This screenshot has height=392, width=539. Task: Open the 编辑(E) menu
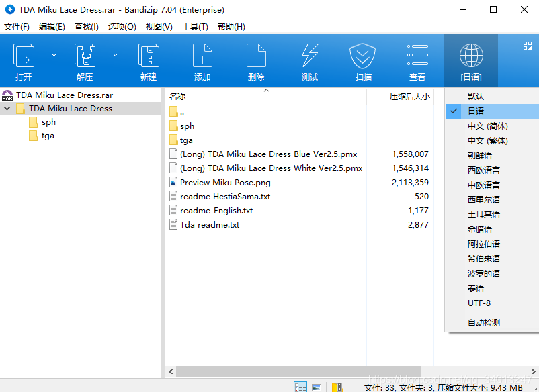(52, 26)
